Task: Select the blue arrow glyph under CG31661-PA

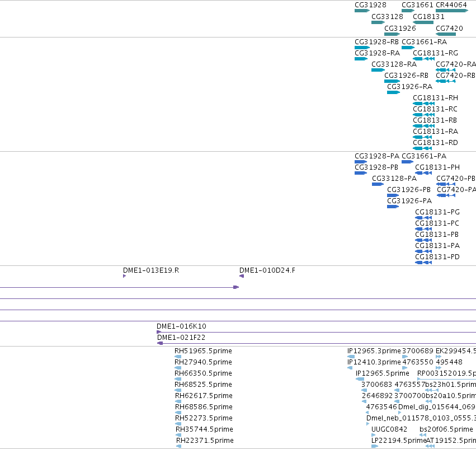Action: coord(407,162)
